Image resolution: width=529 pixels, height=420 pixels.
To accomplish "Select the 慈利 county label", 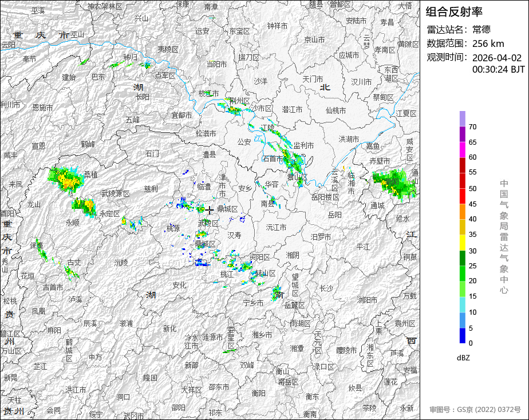I will pos(151,189).
